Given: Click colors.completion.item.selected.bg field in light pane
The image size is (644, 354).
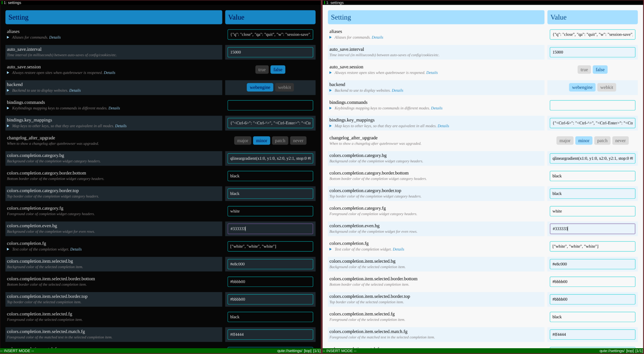Looking at the screenshot, I should (x=592, y=264).
